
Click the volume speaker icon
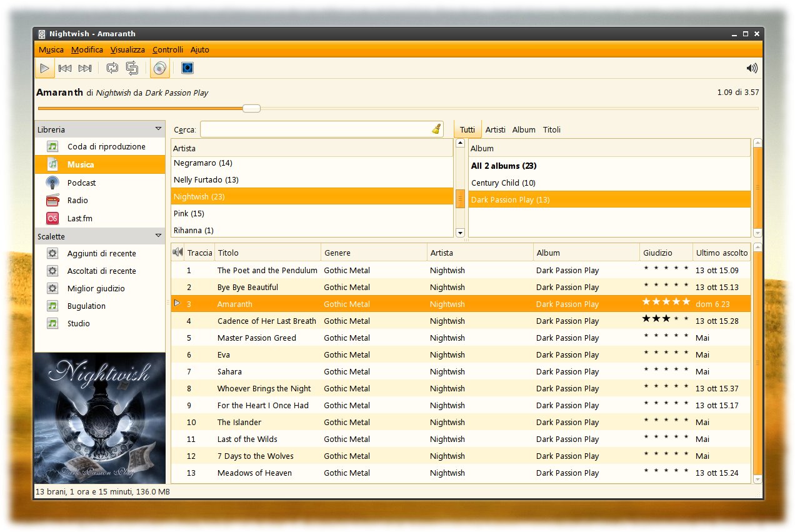coord(752,68)
